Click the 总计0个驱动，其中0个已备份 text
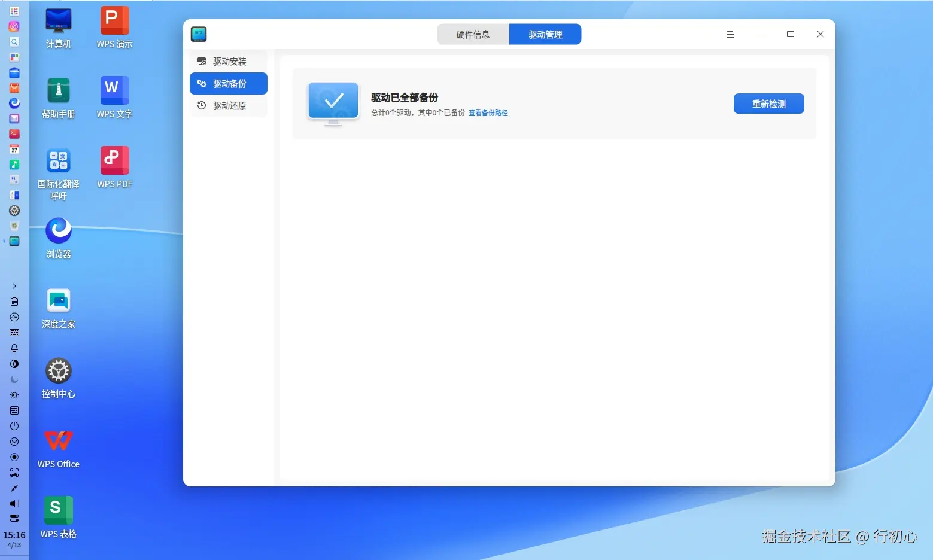Image resolution: width=933 pixels, height=560 pixels. click(x=418, y=113)
